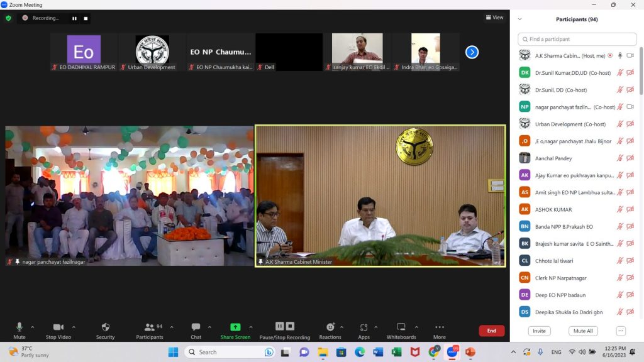The height and width of the screenshot is (362, 644).
Task: Toggle camera for A.K Sharma Cabin host
Action: [x=630, y=55]
